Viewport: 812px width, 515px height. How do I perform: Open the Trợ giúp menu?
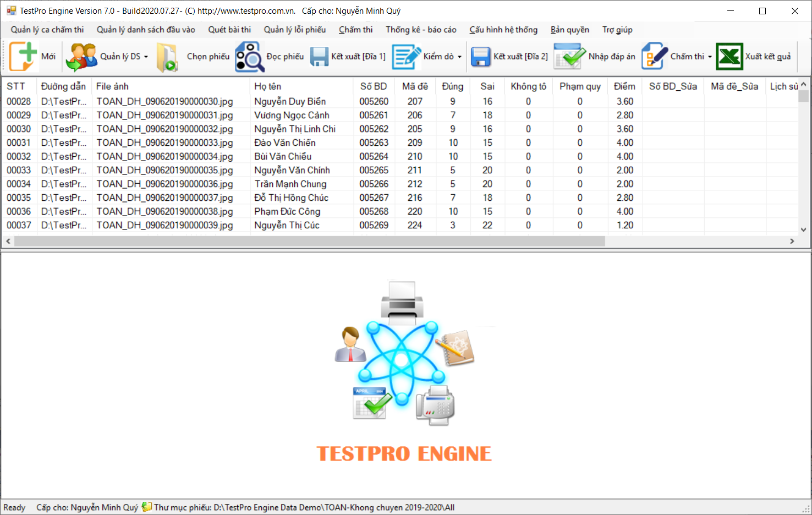(617, 30)
